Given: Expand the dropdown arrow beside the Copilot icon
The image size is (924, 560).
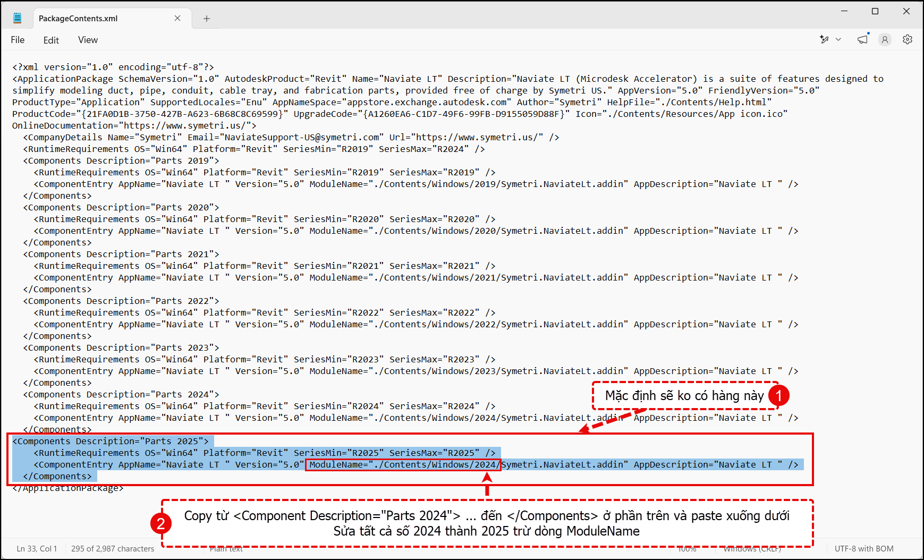Looking at the screenshot, I should pyautogui.click(x=838, y=39).
